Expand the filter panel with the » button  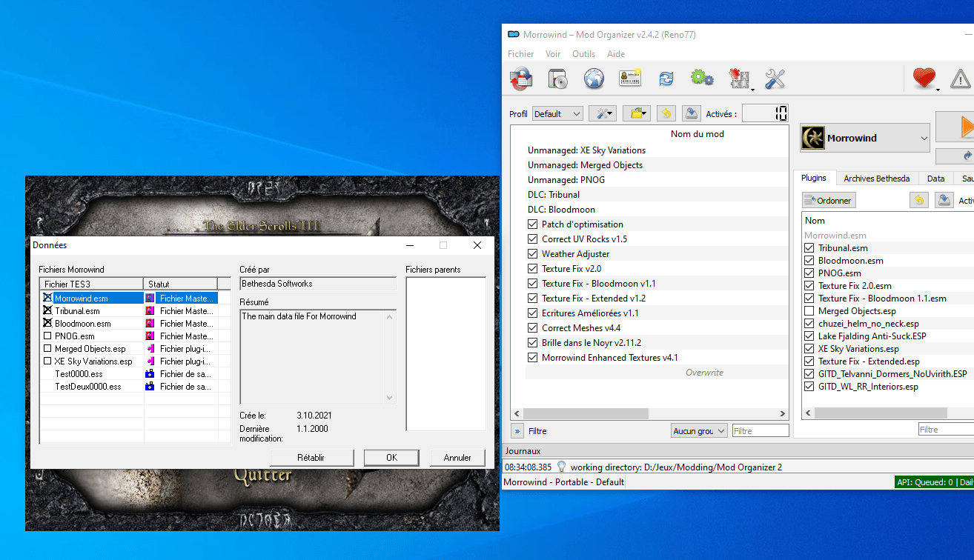click(x=517, y=430)
